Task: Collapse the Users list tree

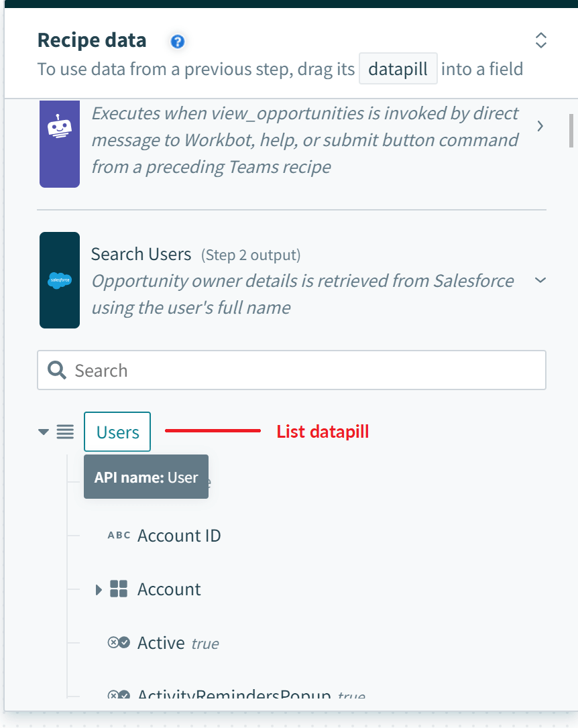Action: [x=44, y=432]
